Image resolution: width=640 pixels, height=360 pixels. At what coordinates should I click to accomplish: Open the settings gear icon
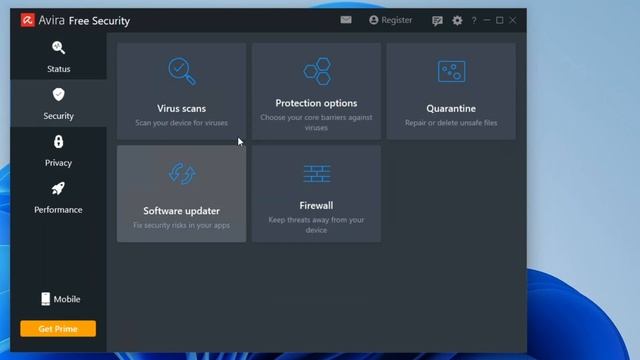click(457, 20)
